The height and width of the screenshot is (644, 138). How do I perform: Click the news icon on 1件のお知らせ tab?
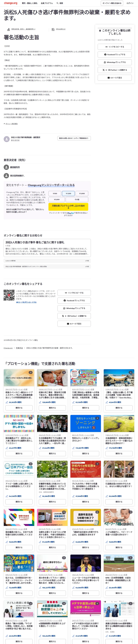pos(53,29)
